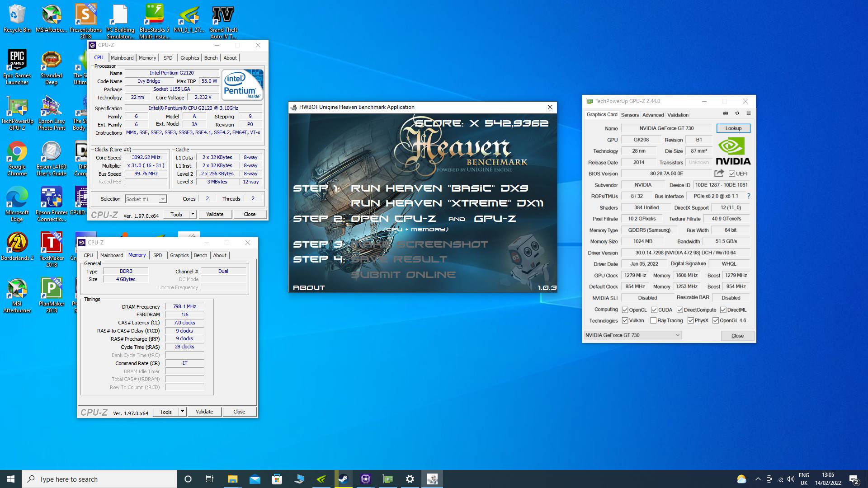The height and width of the screenshot is (488, 868).
Task: Open Borderlands 2 desktop shortcut
Action: [17, 247]
